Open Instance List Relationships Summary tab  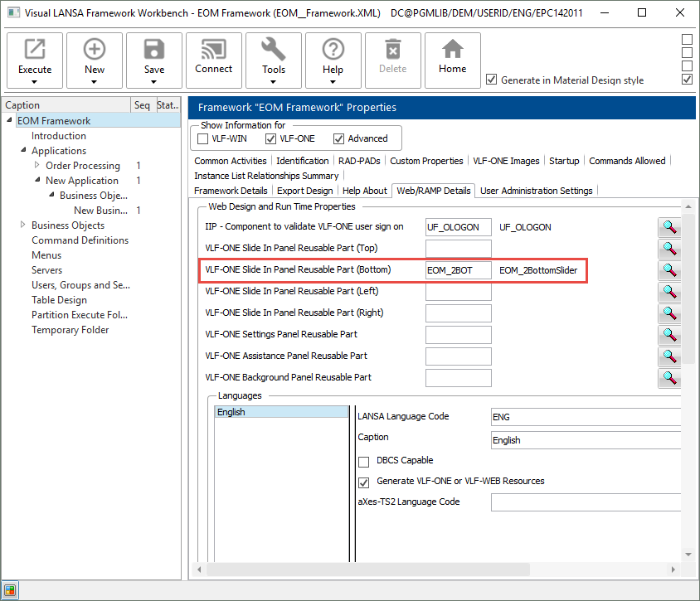pyautogui.click(x=266, y=176)
